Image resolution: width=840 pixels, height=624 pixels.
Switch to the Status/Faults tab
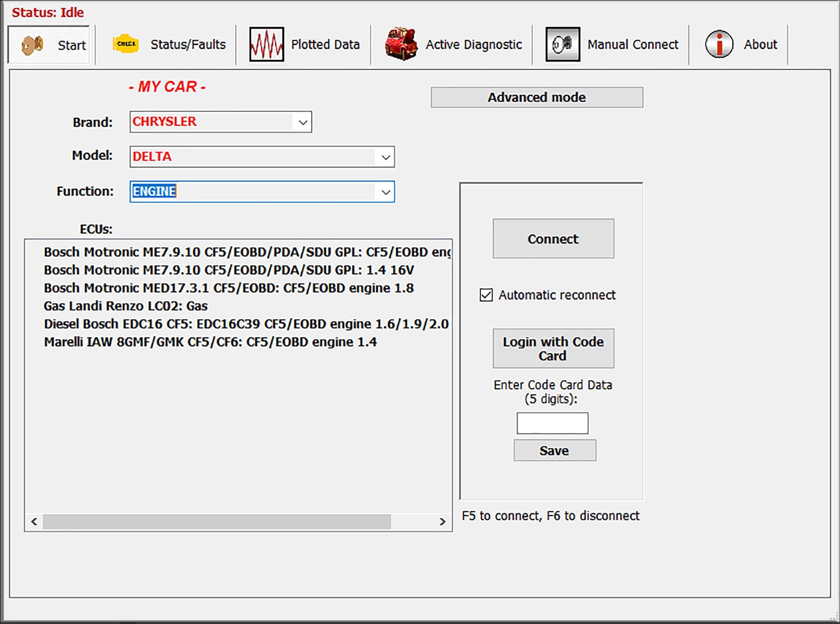[x=188, y=44]
